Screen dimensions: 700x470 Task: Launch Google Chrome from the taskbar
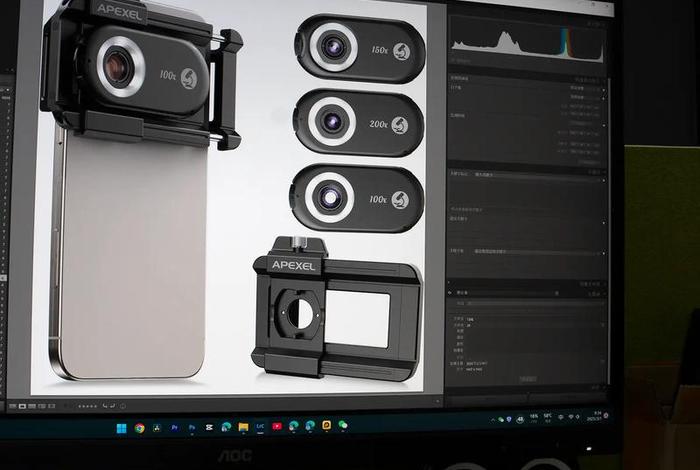pyautogui.click(x=139, y=428)
